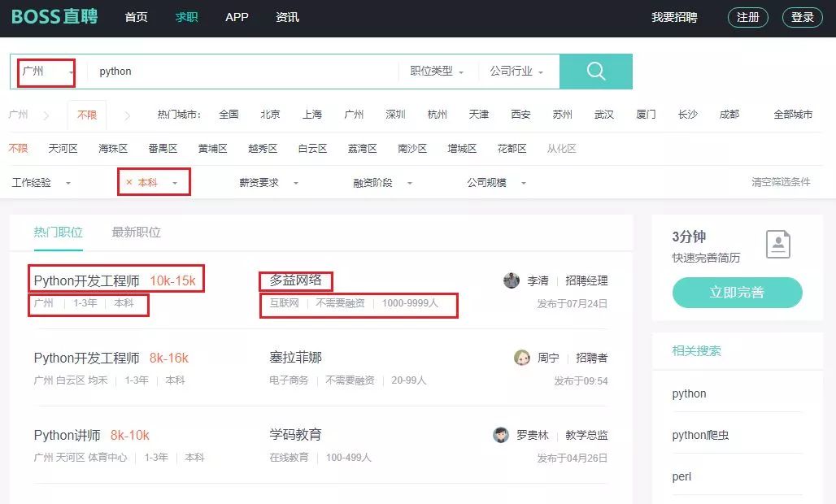Viewport: 836px width, 504px height.
Task: Select the 上海 hot city
Action: point(312,115)
